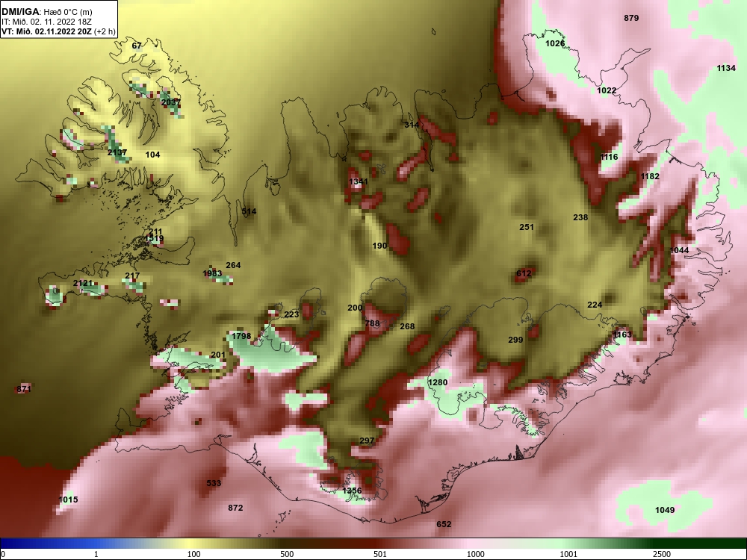The image size is (747, 560).
Task: Click the map value 788
Action: click(372, 323)
